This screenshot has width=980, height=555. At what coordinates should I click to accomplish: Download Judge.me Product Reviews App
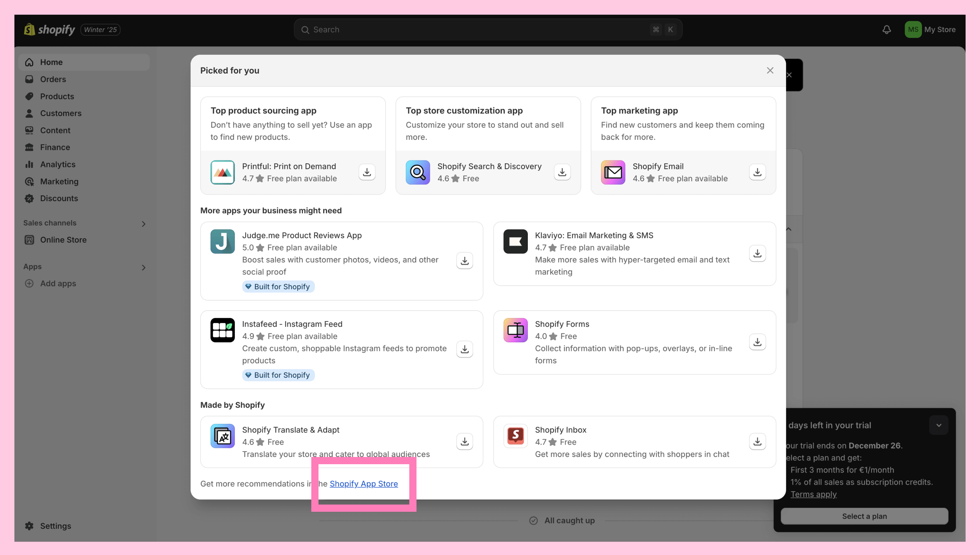click(x=464, y=261)
